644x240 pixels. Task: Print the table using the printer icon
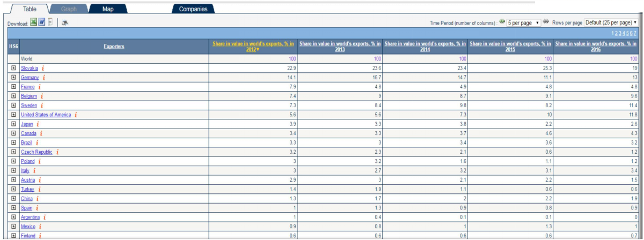tap(65, 23)
